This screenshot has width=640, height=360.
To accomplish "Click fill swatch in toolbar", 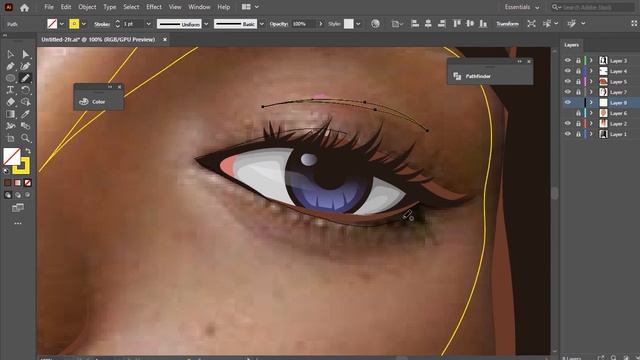I will point(11,156).
